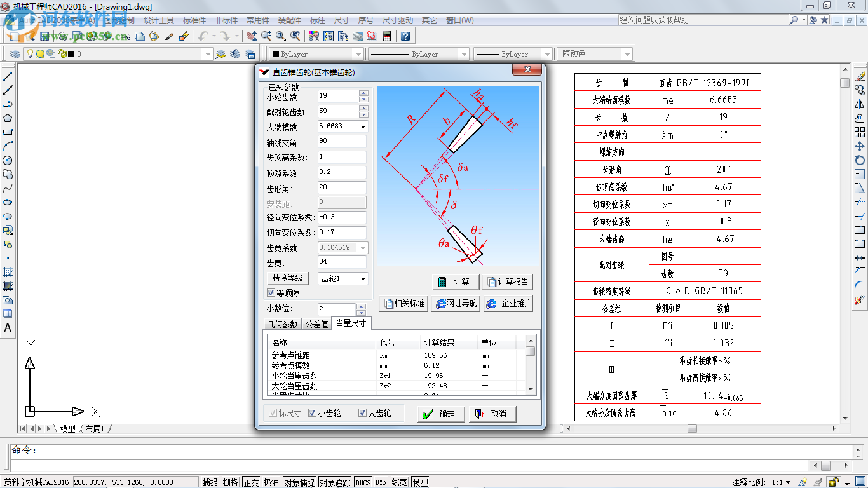This screenshot has width=868, height=488.
Task: Open the layer selector dropdown
Action: (x=207, y=55)
